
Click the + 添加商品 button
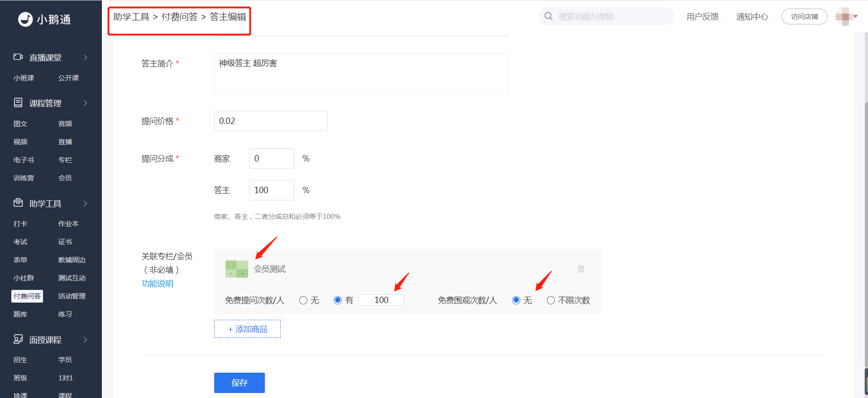tap(247, 329)
